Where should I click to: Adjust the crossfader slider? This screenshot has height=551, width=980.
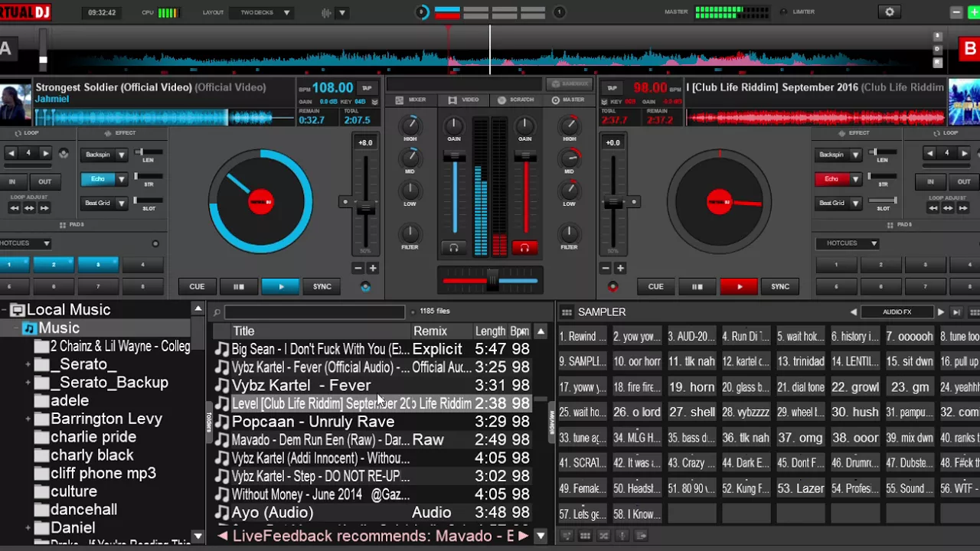pos(491,281)
